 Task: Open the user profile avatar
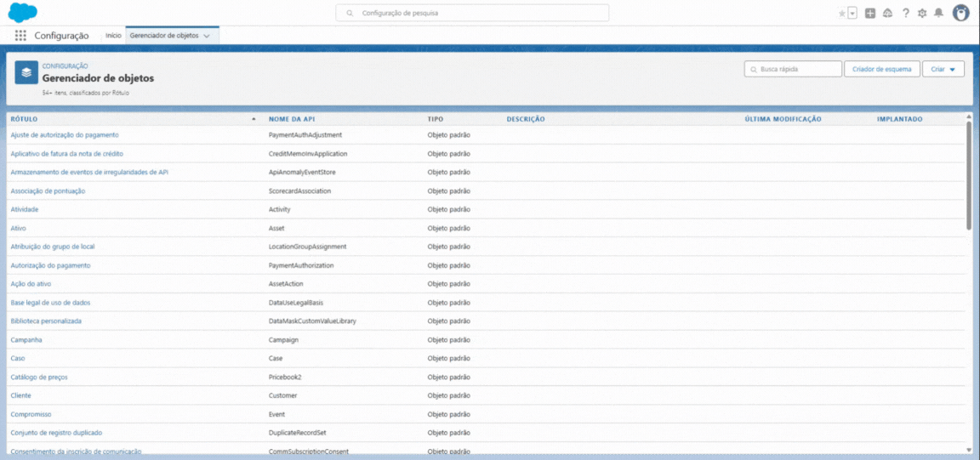click(x=961, y=14)
